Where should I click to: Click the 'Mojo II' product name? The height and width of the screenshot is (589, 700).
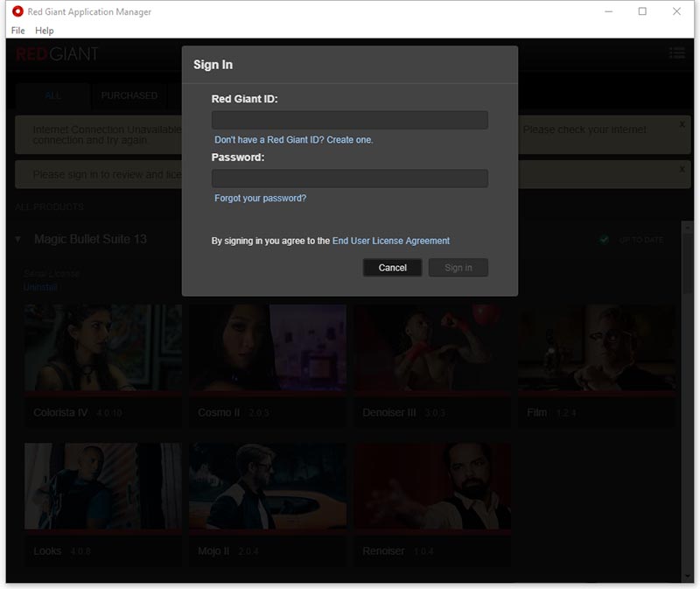point(213,551)
